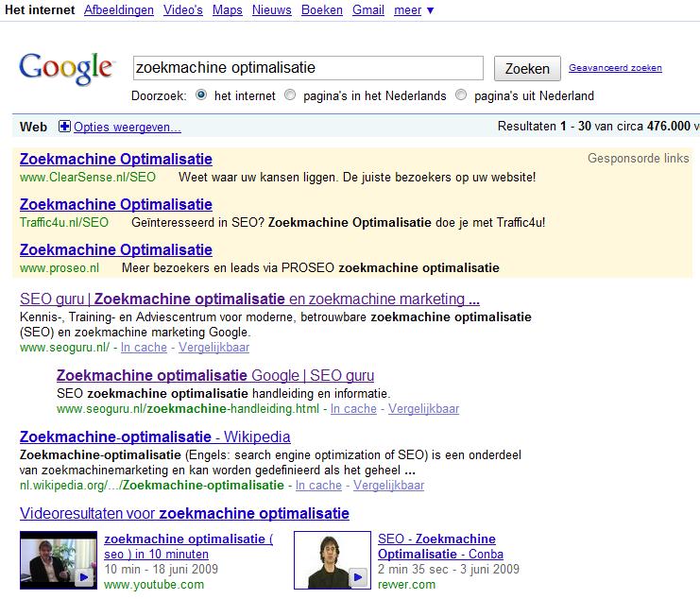Open proseo.nl sponsored Zoekmachine Optimalisatie ad
The image size is (700, 599).
[116, 250]
